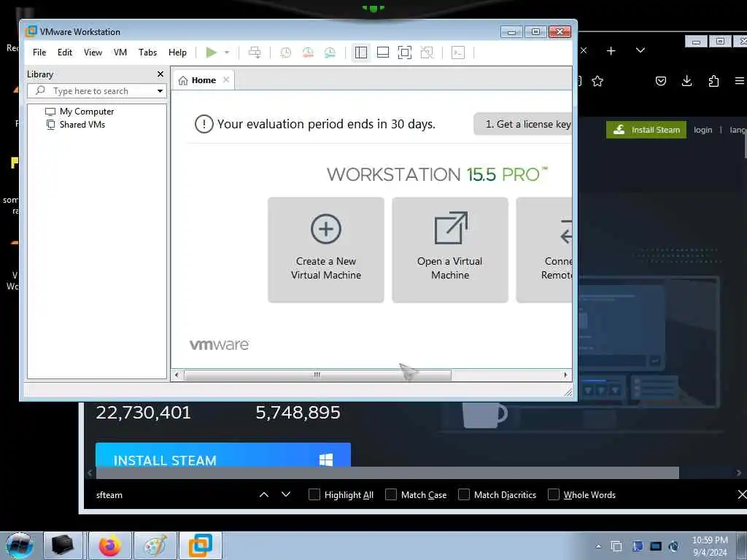Click the Steam page horizontal scrollbar
Screen dimensions: 747x560
coord(387,472)
